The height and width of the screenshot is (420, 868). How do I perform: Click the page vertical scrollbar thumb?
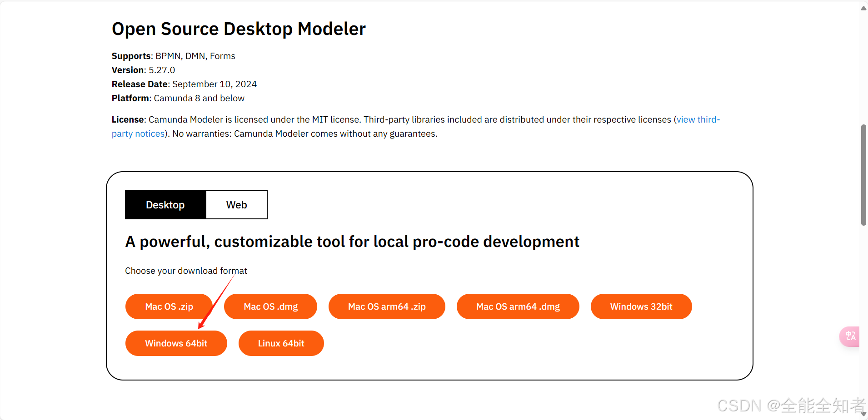coord(863,175)
